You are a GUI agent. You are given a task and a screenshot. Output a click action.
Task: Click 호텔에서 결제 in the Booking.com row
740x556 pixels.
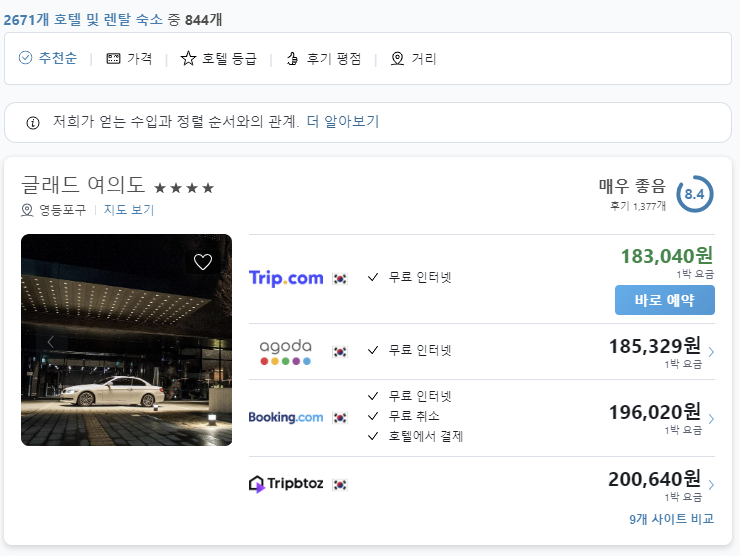[425, 436]
